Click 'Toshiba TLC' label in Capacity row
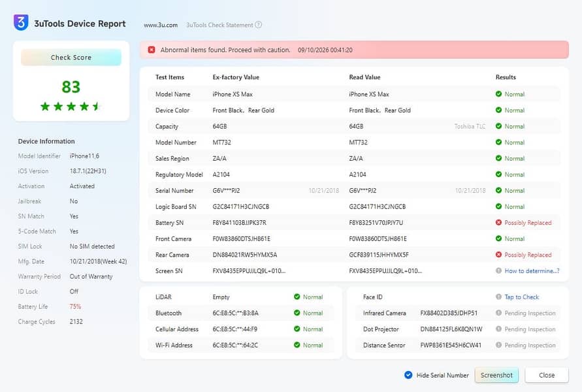 click(x=470, y=126)
